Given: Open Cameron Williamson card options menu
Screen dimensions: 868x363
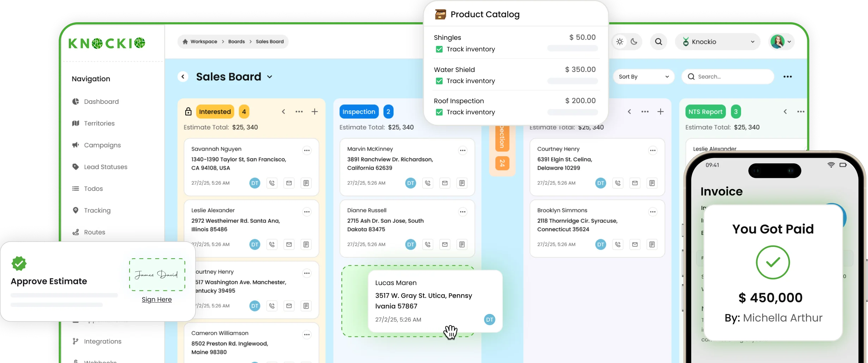Looking at the screenshot, I should [307, 334].
